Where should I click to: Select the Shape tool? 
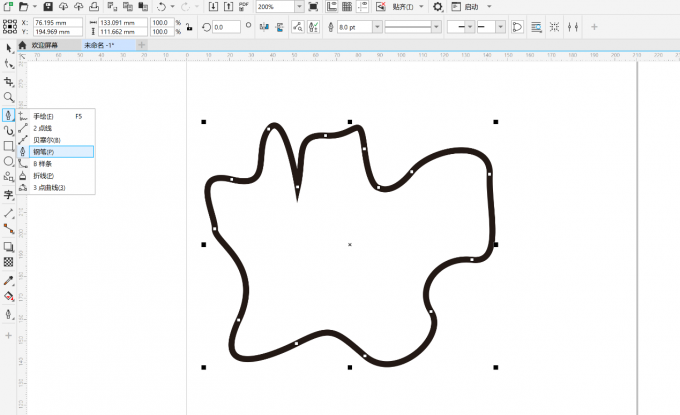pos(9,64)
